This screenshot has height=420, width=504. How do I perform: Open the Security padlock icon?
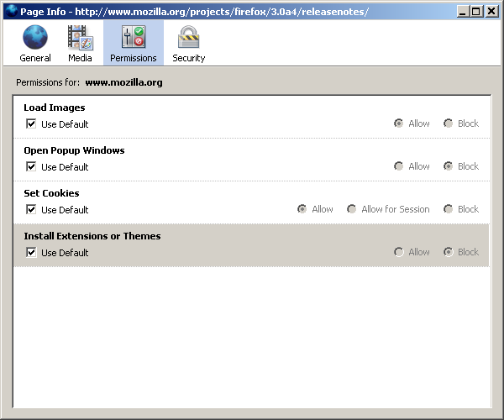[x=189, y=37]
